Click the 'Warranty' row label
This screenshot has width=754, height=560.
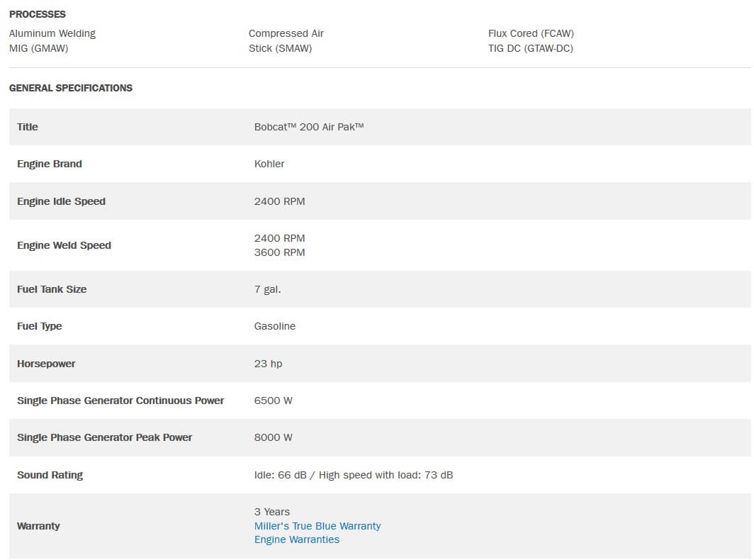tap(38, 526)
